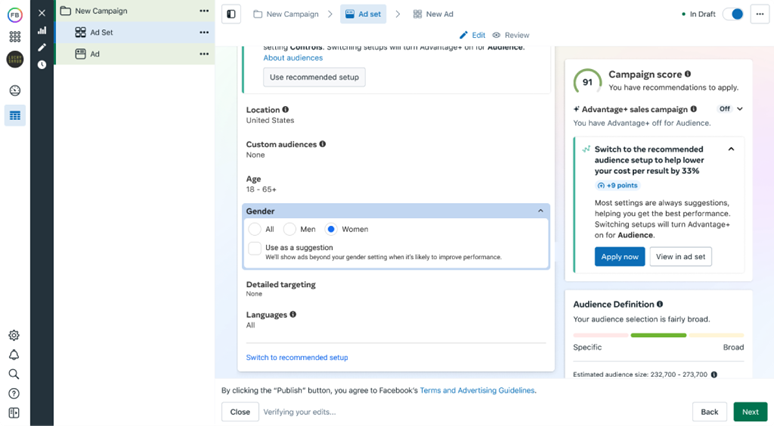The image size is (774, 426).
Task: Open the bar chart insights icon
Action: point(42,31)
